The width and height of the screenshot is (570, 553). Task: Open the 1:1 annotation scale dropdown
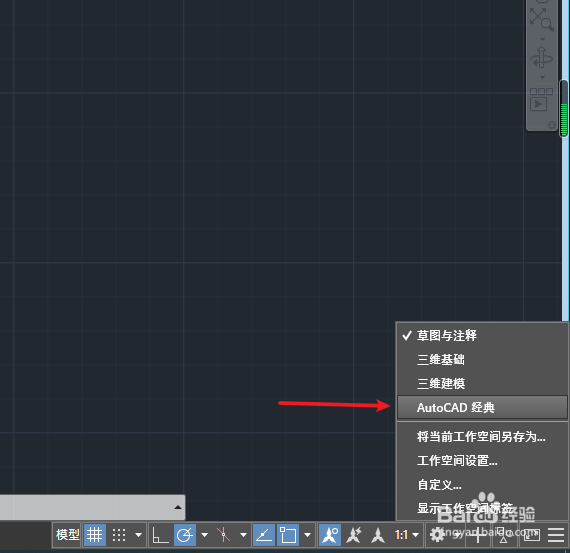[x=407, y=535]
